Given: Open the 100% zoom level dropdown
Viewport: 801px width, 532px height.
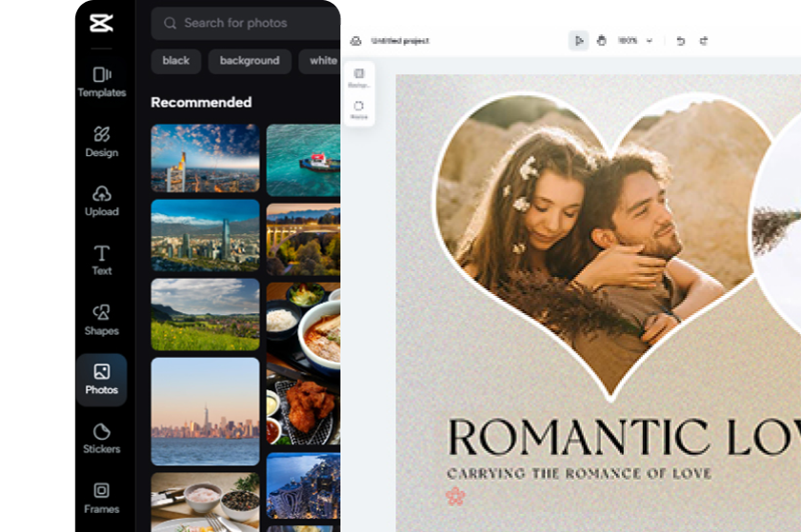Looking at the screenshot, I should pyautogui.click(x=635, y=41).
